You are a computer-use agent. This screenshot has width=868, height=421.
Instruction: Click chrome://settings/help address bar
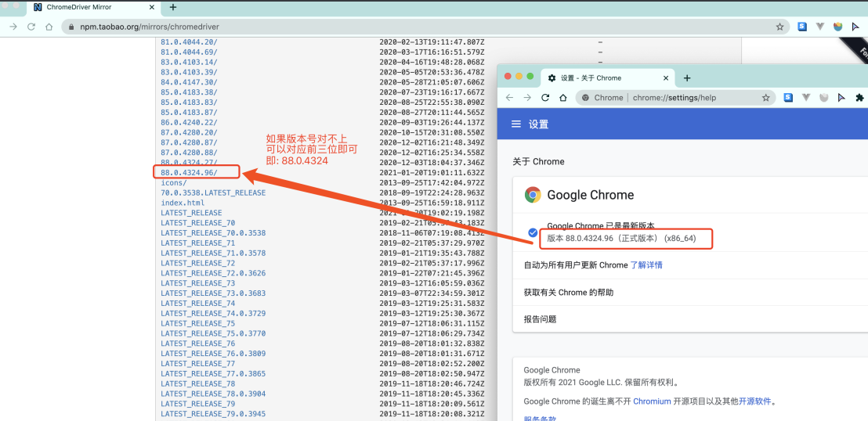pos(675,97)
